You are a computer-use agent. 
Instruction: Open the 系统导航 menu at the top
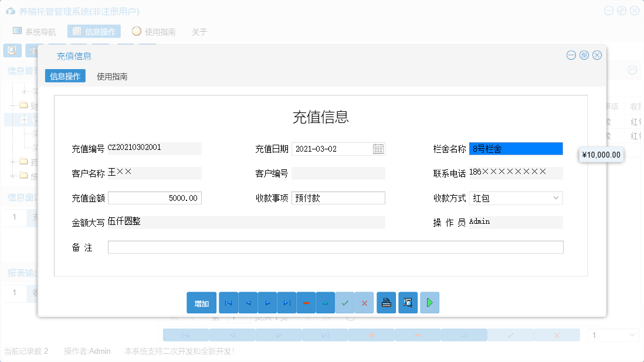(x=35, y=32)
